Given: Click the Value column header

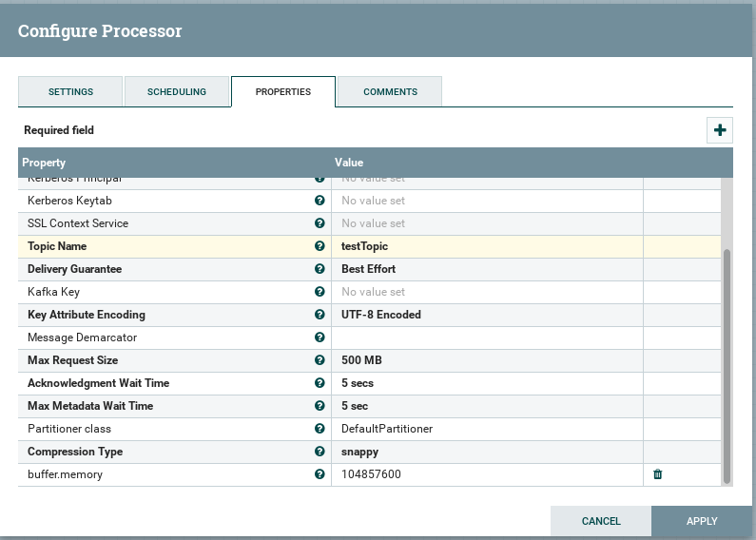Looking at the screenshot, I should (349, 163).
